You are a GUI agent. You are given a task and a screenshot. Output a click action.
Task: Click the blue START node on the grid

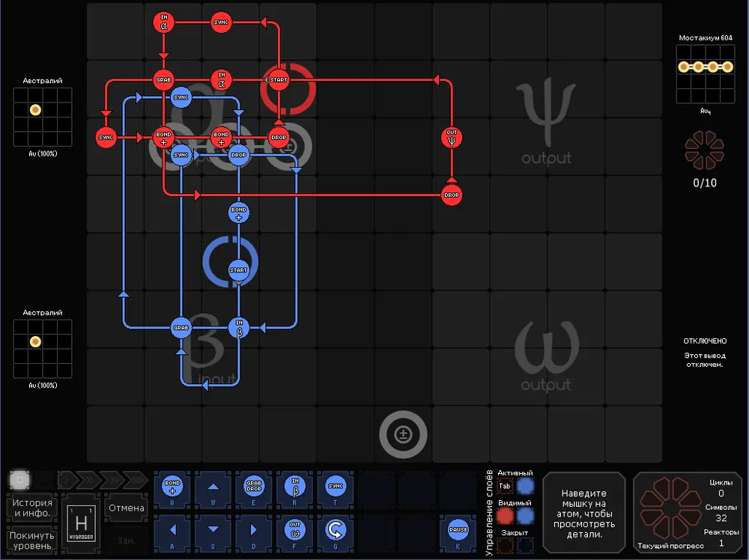[x=238, y=270]
